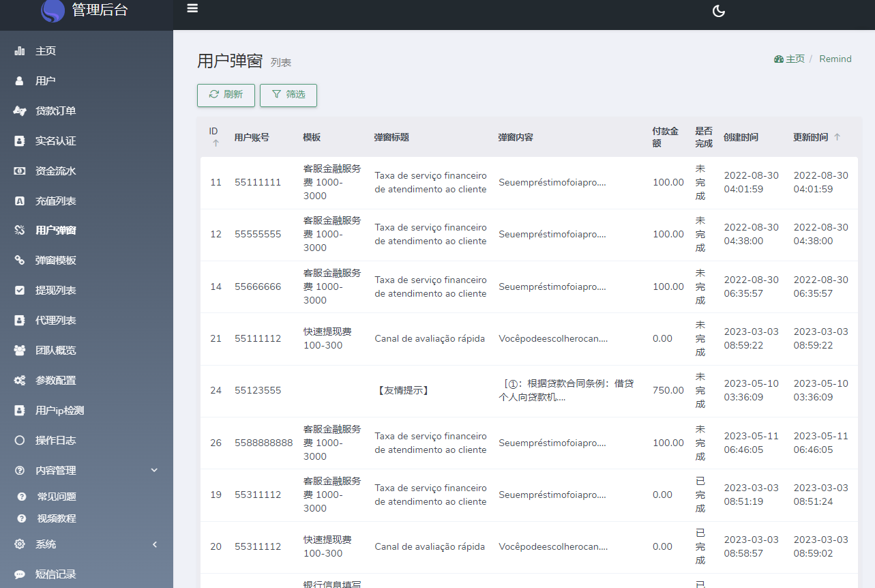Click the 750.00 payment amount cell
Screen dimensions: 875x588
click(x=668, y=390)
